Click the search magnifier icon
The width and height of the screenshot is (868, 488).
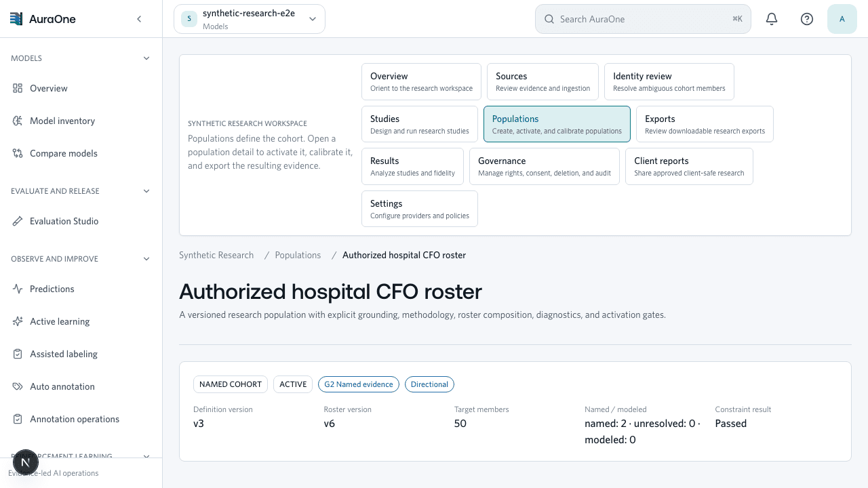click(549, 19)
